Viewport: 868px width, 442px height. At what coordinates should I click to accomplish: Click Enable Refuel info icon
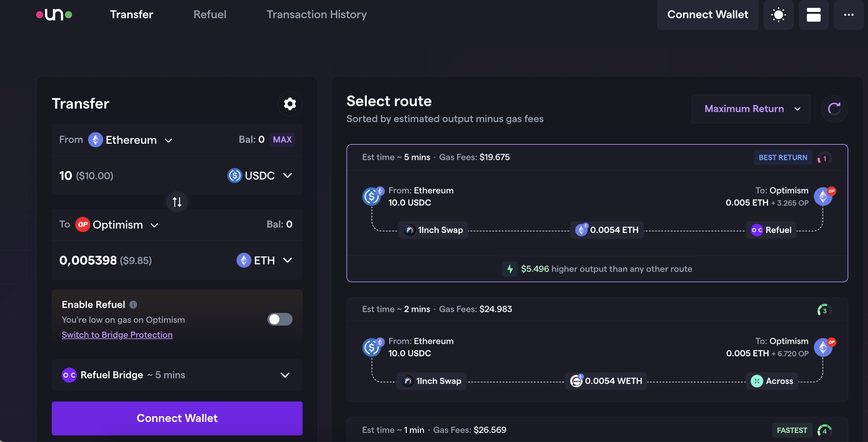pos(134,305)
